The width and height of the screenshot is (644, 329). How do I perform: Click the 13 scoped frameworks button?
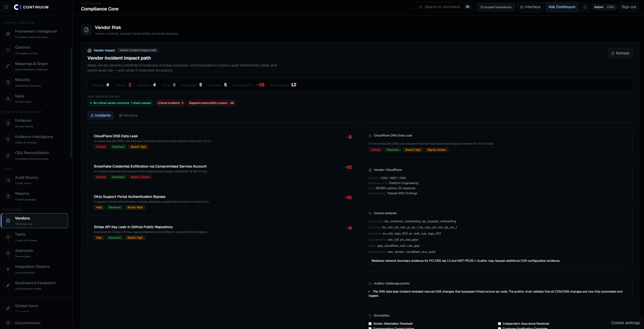pyautogui.click(x=496, y=7)
